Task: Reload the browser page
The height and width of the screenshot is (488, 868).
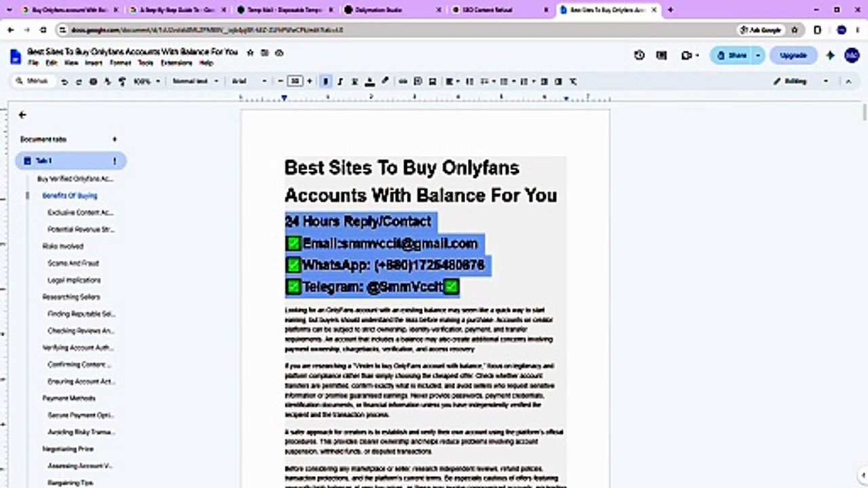Action: click(43, 30)
